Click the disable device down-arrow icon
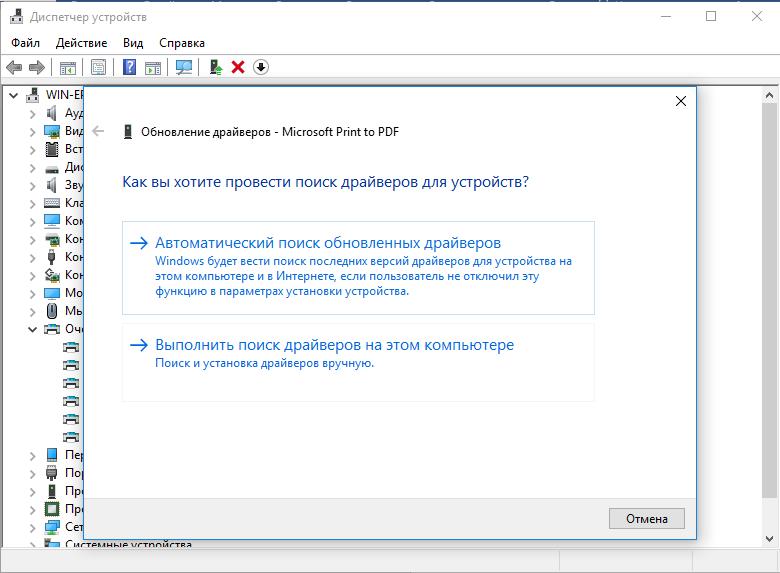 [x=261, y=67]
